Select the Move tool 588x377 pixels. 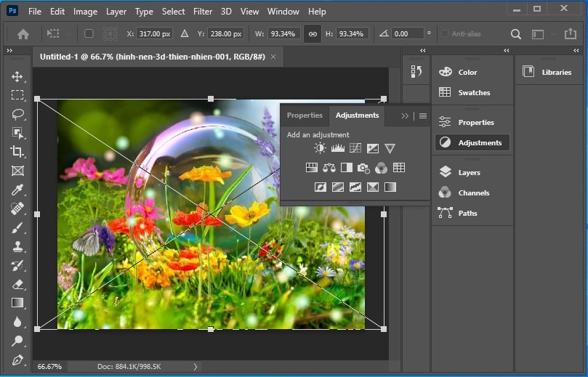pyautogui.click(x=17, y=77)
